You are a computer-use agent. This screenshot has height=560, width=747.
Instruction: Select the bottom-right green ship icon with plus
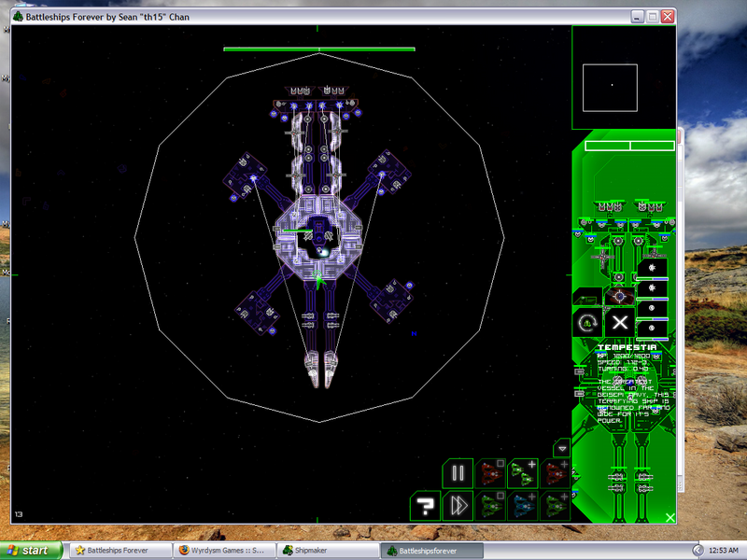555,506
